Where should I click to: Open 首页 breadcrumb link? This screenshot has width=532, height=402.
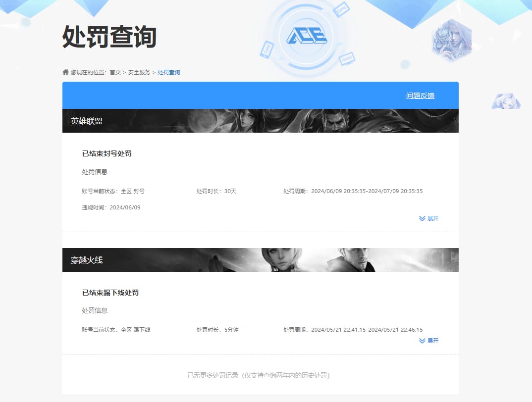(115, 72)
